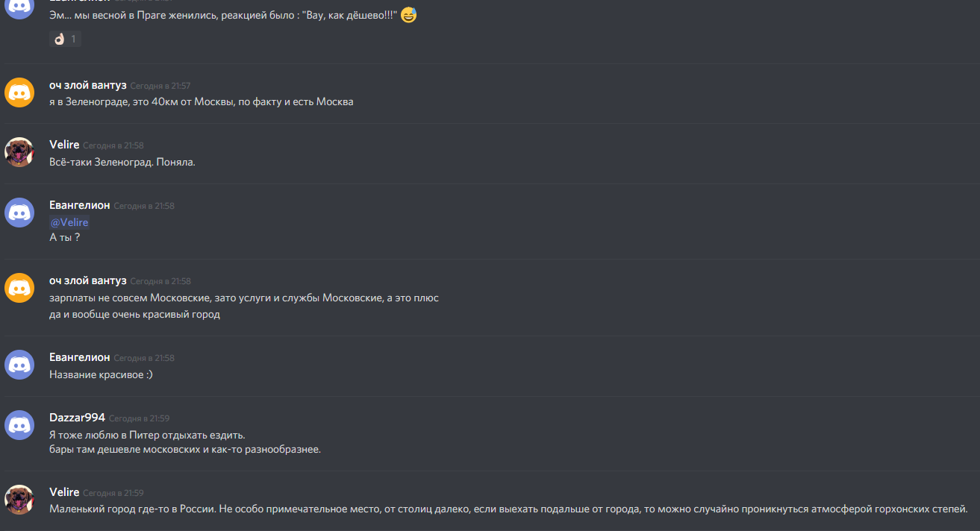Screen dimensions: 980x531
Task: Open orange avatar beside the Зеленоград 40км message
Action: (19, 92)
